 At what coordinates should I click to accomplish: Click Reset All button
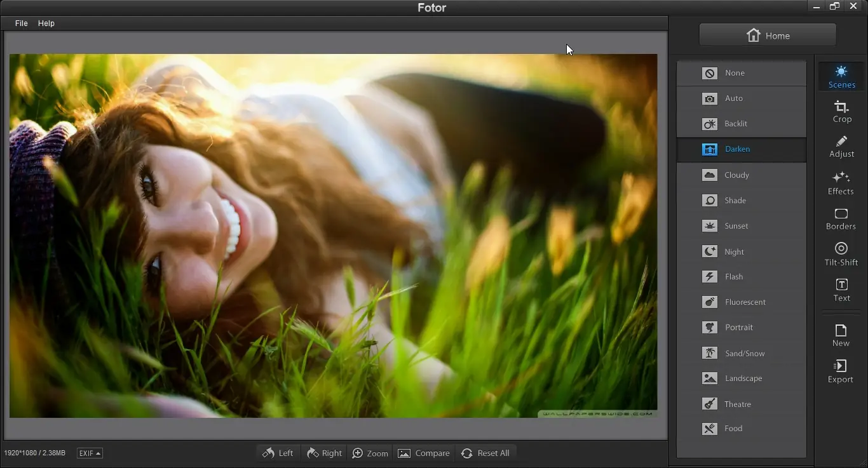click(485, 453)
